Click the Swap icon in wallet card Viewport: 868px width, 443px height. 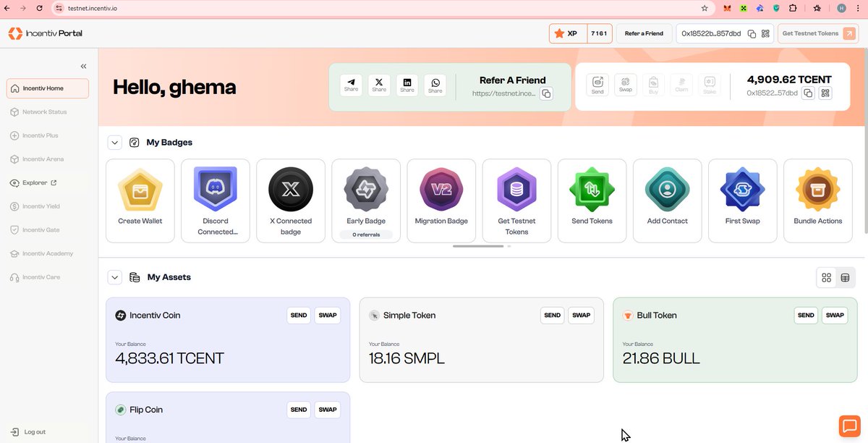coord(626,85)
